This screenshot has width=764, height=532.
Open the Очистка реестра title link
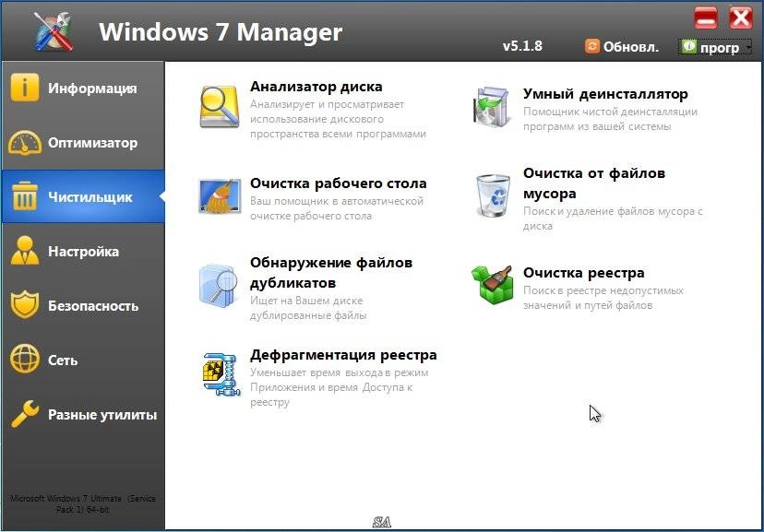click(x=584, y=273)
